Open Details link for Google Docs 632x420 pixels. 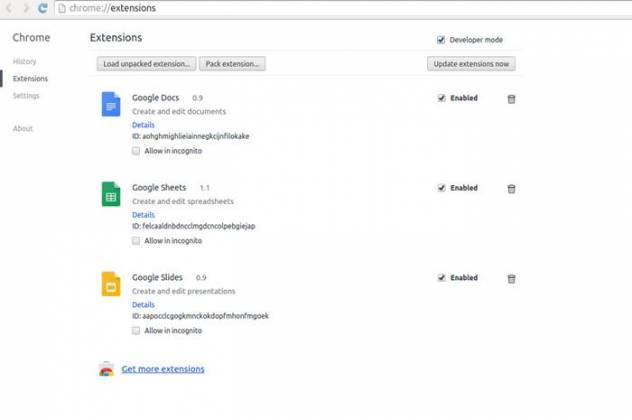click(143, 125)
